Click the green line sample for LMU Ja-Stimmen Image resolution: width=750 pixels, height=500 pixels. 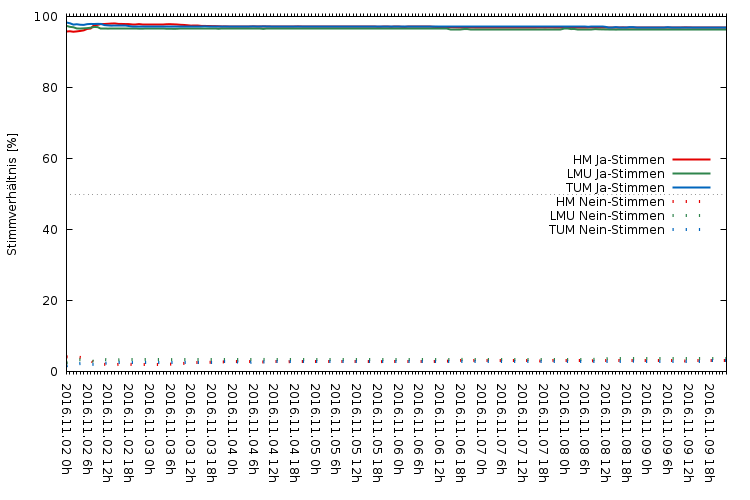(x=692, y=173)
